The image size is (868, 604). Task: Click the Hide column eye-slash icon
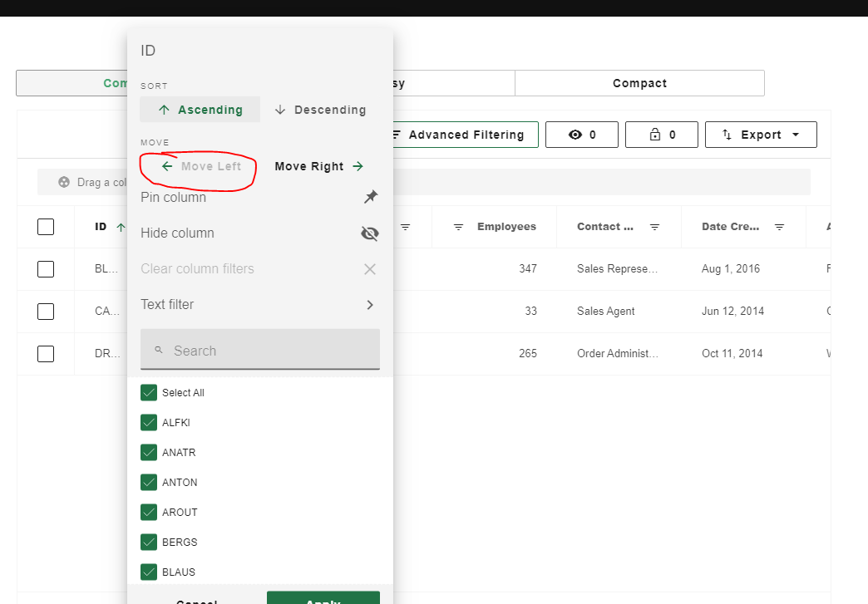(369, 233)
